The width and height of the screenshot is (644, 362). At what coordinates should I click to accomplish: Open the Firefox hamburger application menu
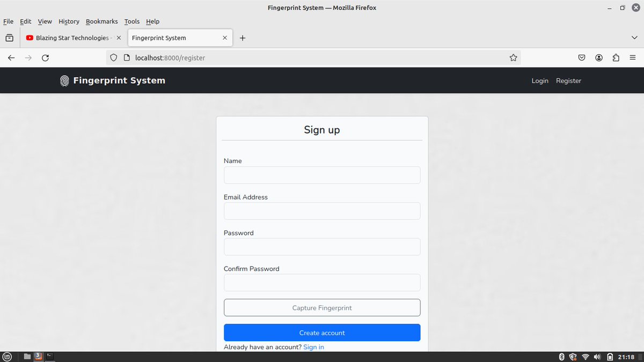tap(633, 58)
